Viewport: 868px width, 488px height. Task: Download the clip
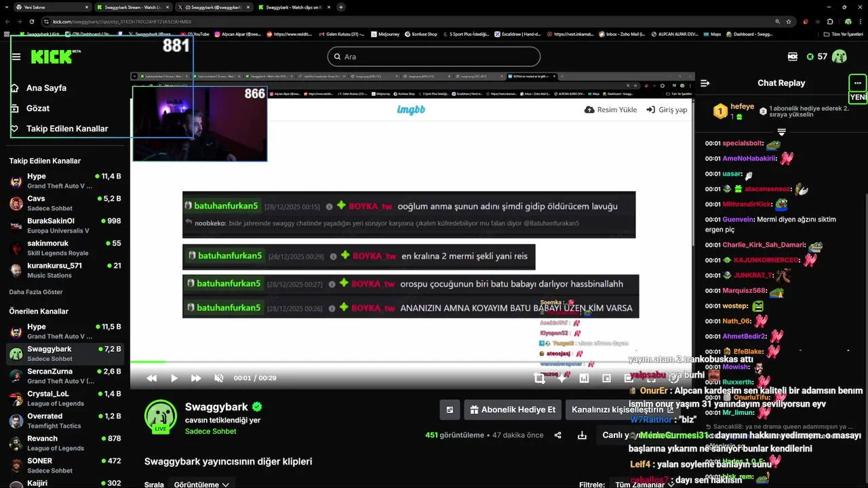pyautogui.click(x=582, y=435)
